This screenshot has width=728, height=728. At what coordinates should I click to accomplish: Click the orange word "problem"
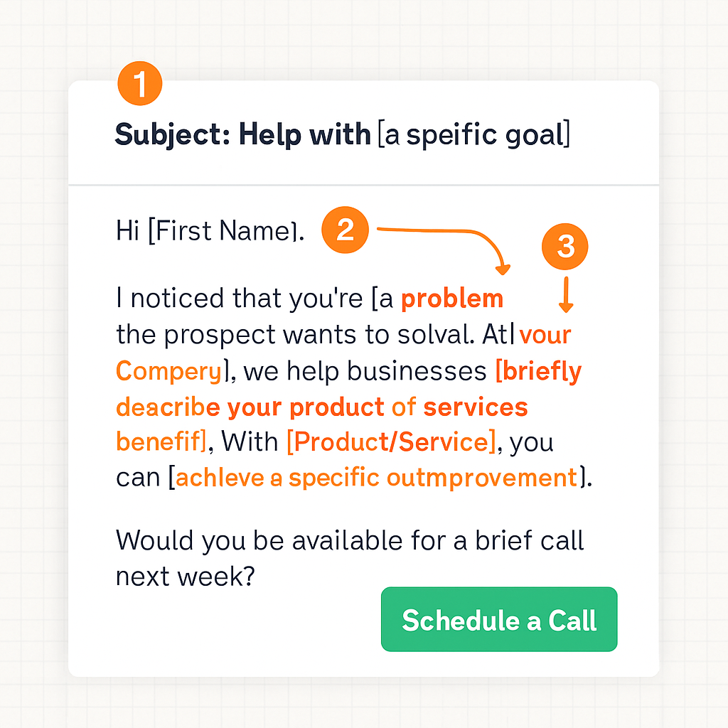coord(452,299)
